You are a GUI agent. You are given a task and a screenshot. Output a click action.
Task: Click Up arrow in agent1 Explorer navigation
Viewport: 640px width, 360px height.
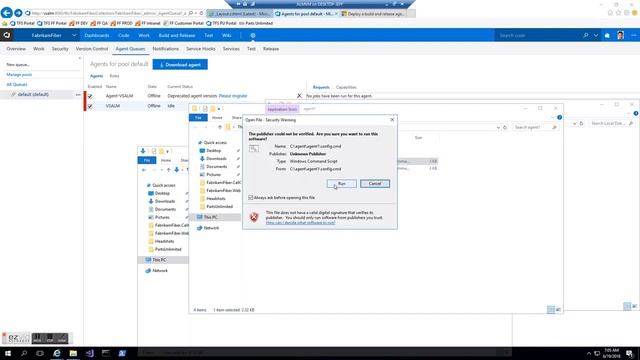(x=220, y=127)
